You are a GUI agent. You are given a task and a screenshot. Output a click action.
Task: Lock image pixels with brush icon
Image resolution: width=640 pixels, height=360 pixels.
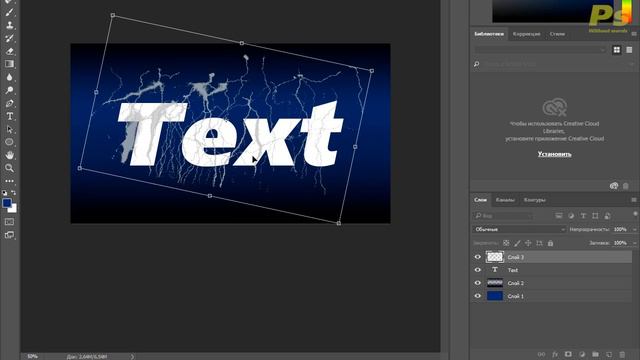[517, 243]
